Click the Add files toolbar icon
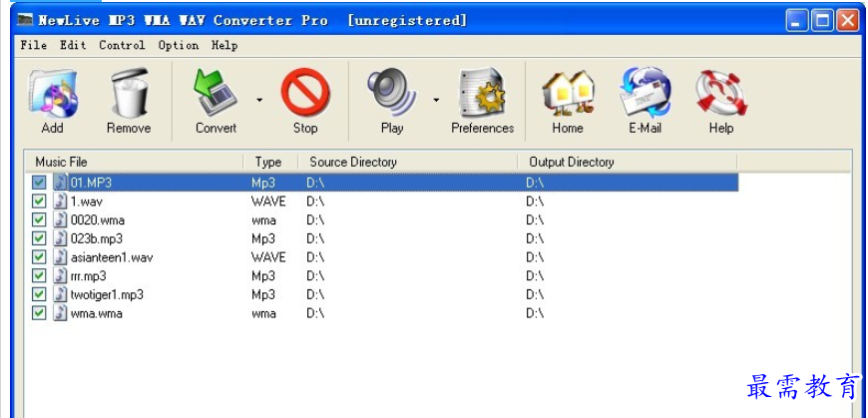The height and width of the screenshot is (418, 868). click(x=53, y=93)
